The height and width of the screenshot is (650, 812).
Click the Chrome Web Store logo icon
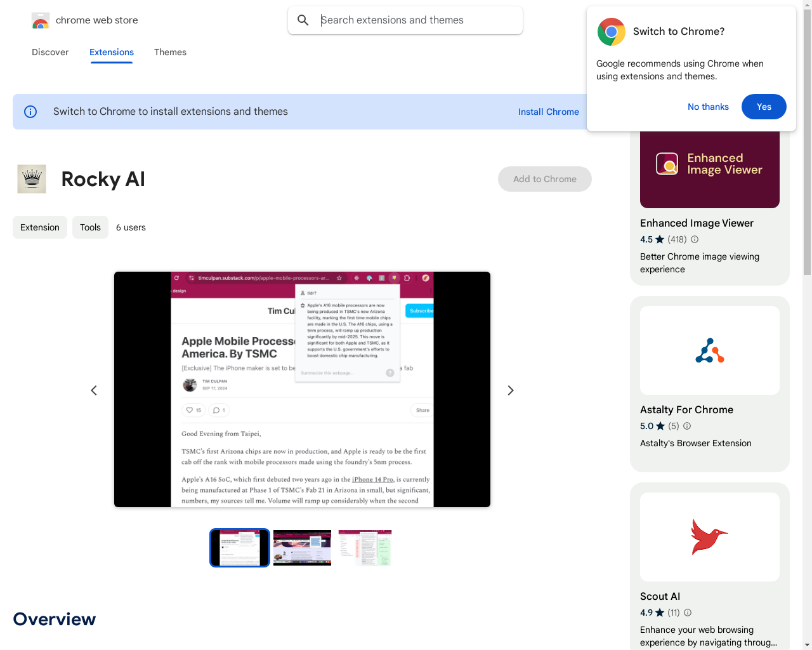coord(41,20)
